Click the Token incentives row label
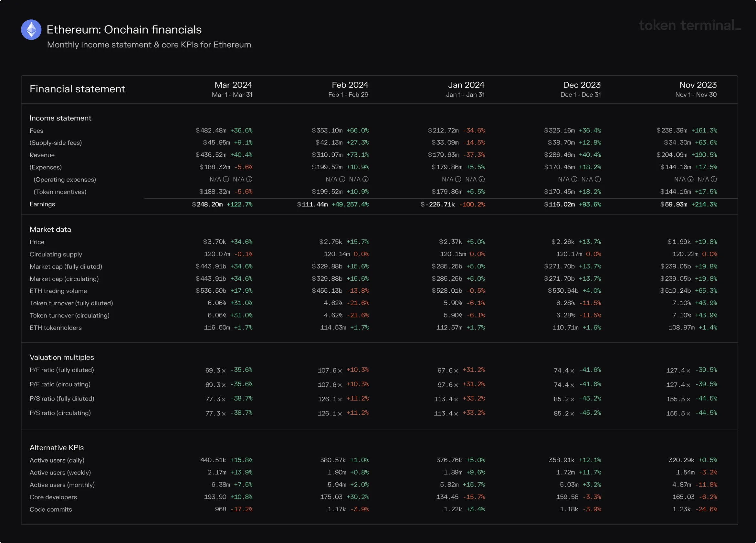The image size is (756, 543). 60,192
